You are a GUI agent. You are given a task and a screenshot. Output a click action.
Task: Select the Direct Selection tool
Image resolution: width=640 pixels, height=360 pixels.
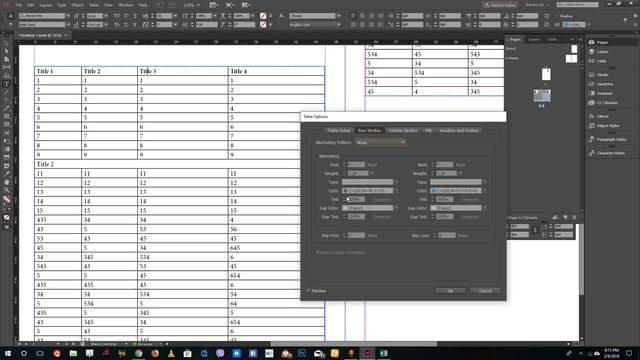point(7,51)
